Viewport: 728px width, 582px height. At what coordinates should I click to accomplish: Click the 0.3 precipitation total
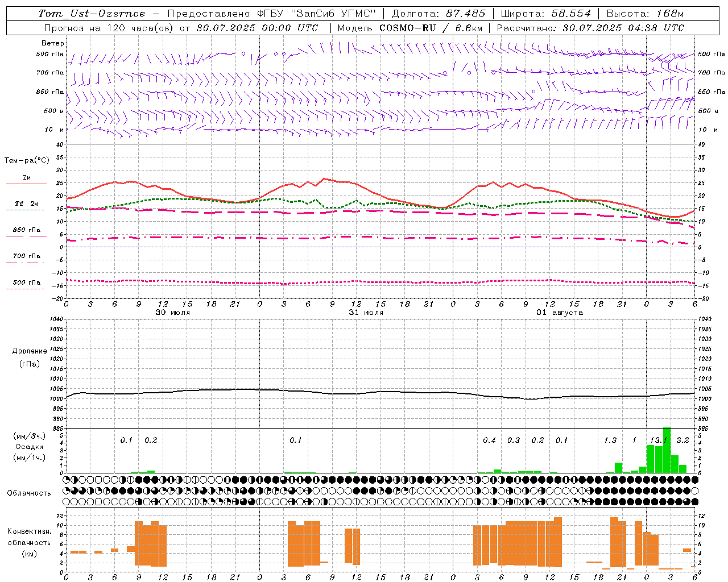(514, 440)
